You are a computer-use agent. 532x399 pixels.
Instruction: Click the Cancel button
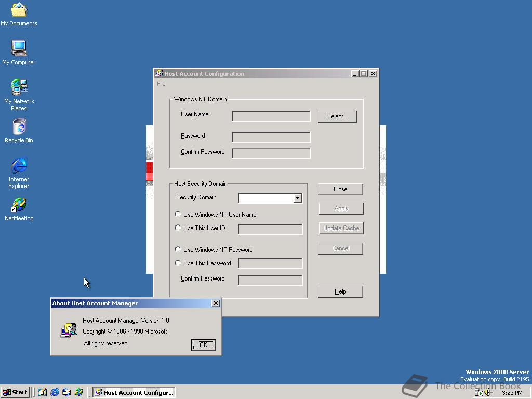(x=340, y=248)
